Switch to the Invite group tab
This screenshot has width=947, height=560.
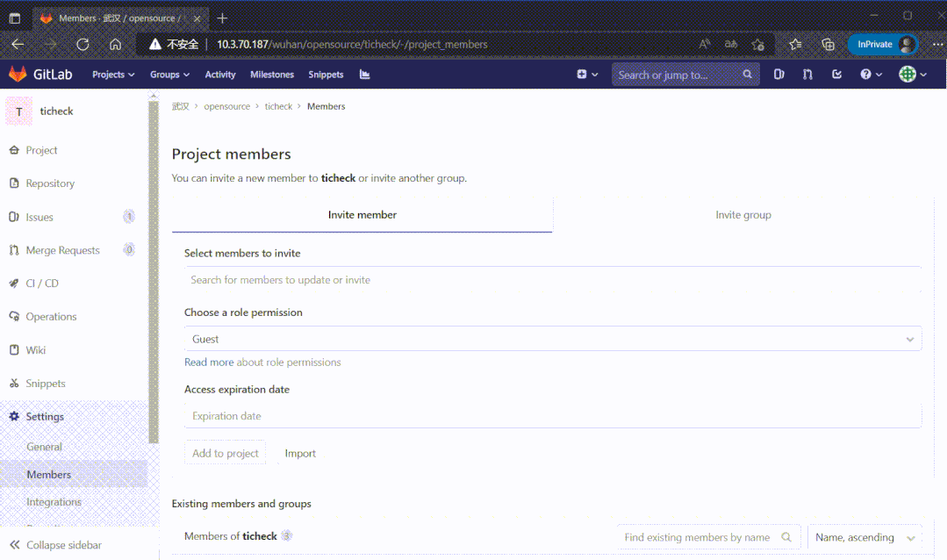pyautogui.click(x=743, y=215)
